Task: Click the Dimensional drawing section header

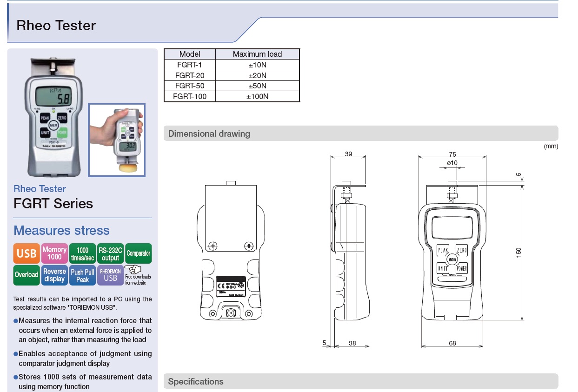Action: [361, 133]
